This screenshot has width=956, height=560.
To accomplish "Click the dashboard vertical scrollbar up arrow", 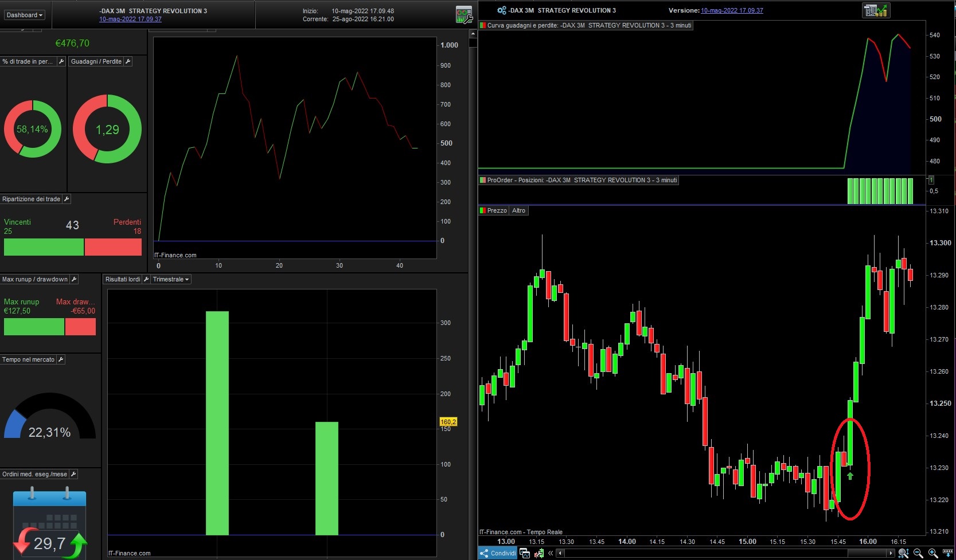I will click(x=473, y=34).
